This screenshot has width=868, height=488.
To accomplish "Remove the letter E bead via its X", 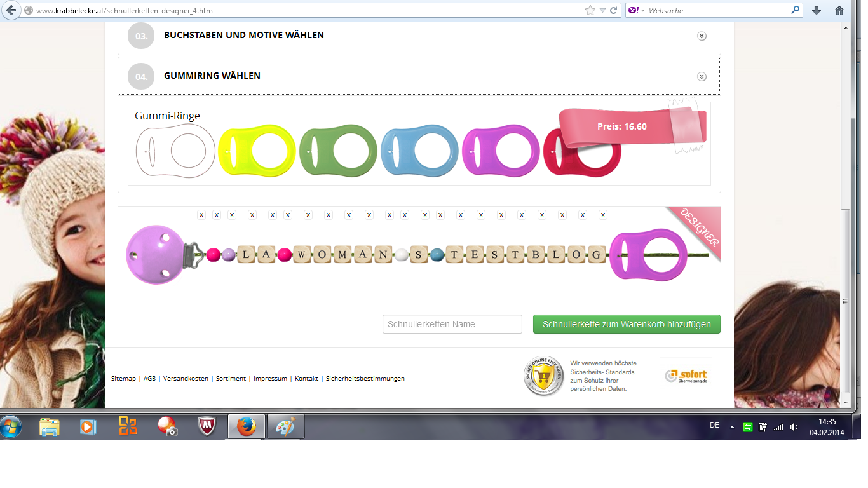I will click(481, 215).
